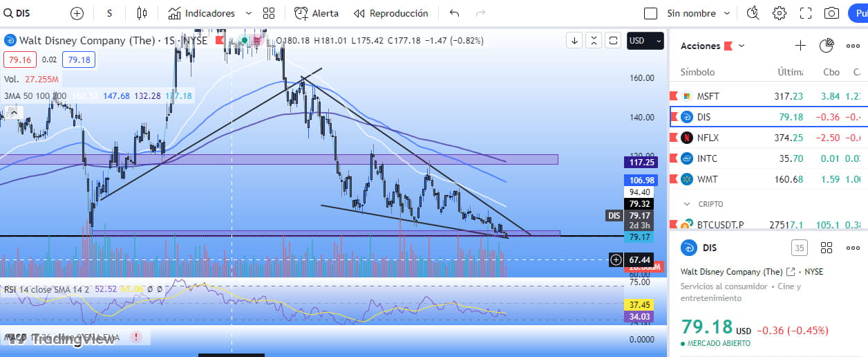Add a symbol to compare

point(77,13)
